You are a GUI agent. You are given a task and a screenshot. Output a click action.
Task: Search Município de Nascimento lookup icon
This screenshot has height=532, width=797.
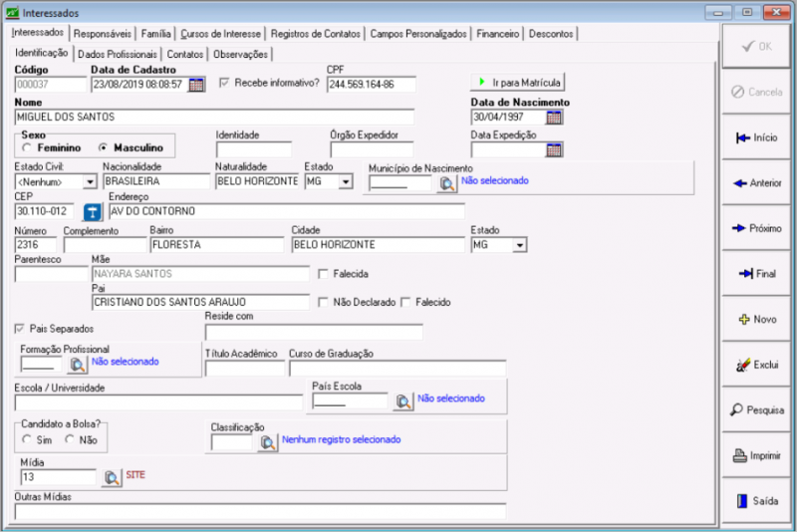445,182
